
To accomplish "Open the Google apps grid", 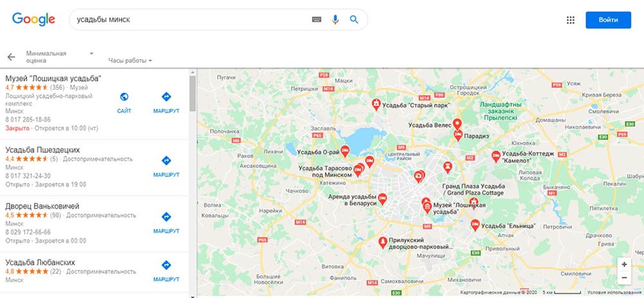I will pyautogui.click(x=571, y=20).
